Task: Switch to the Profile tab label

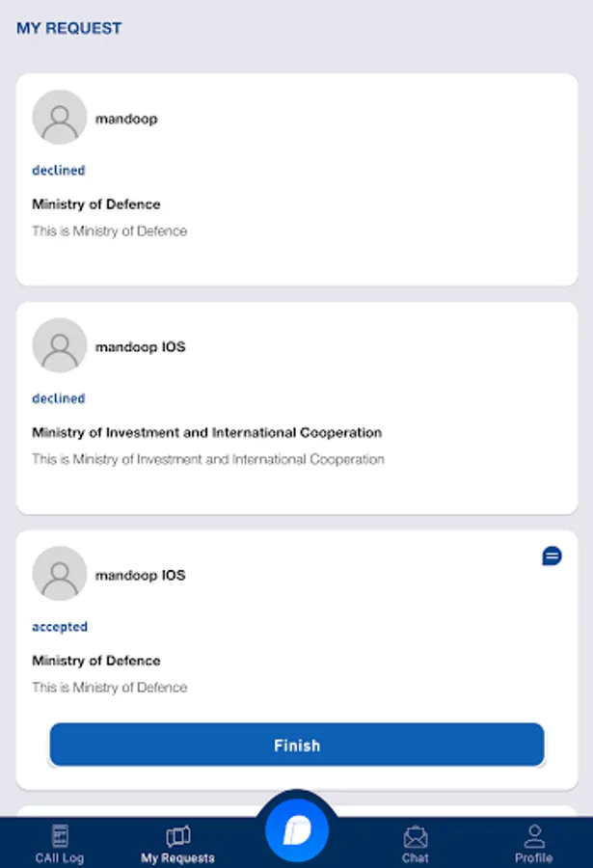Action: tap(533, 857)
